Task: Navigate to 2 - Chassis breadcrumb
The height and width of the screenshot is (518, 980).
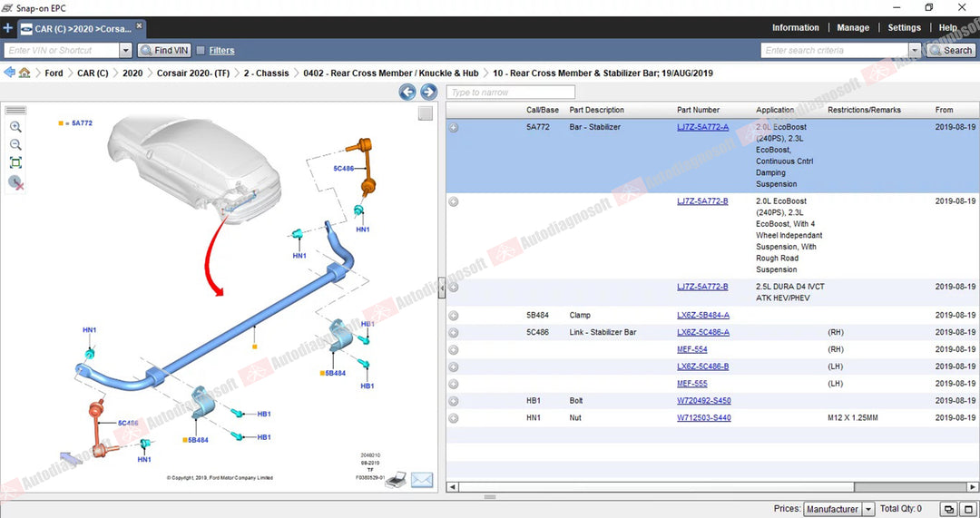Action: click(x=266, y=73)
